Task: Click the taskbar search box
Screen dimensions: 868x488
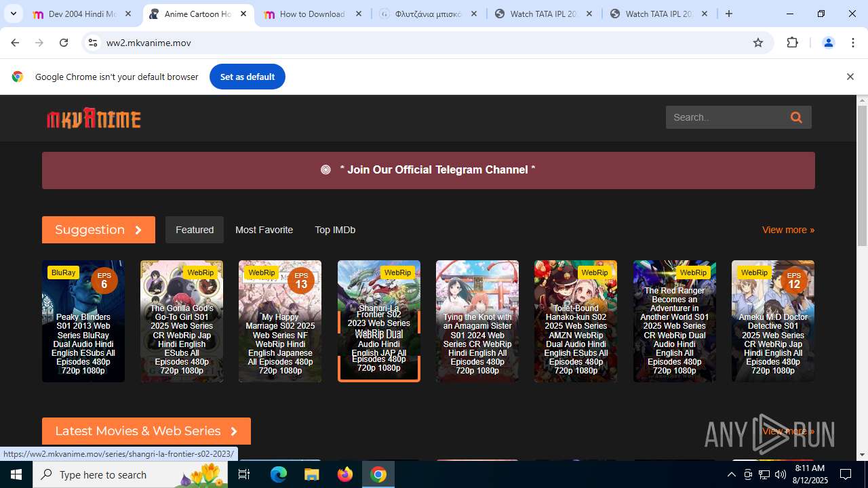Action: point(132,474)
